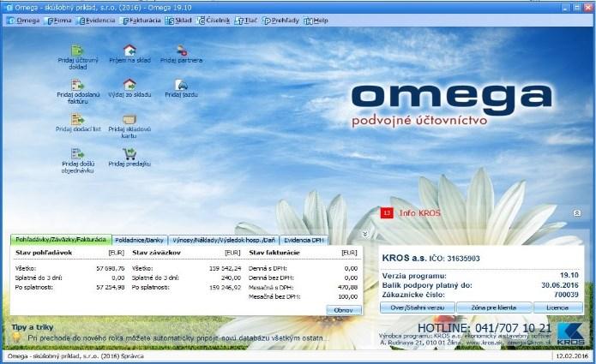The image size is (596, 364).
Task: Click the HOTLINE phone number text
Action: pos(485,328)
